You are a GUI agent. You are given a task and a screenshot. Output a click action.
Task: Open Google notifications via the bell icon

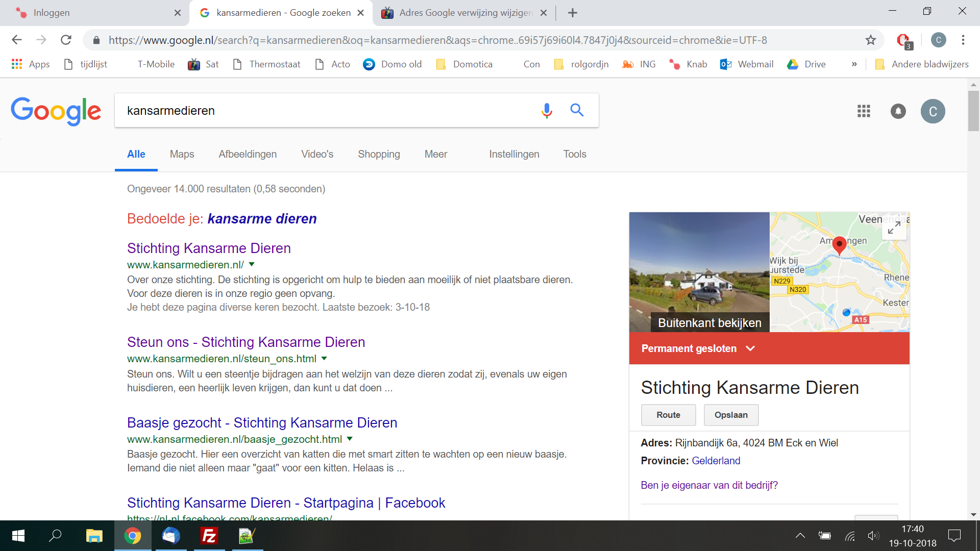coord(898,111)
